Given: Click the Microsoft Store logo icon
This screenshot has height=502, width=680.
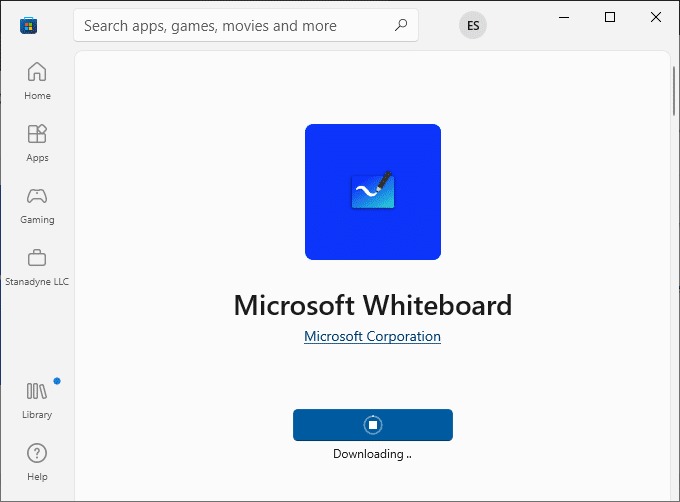Looking at the screenshot, I should (29, 25).
